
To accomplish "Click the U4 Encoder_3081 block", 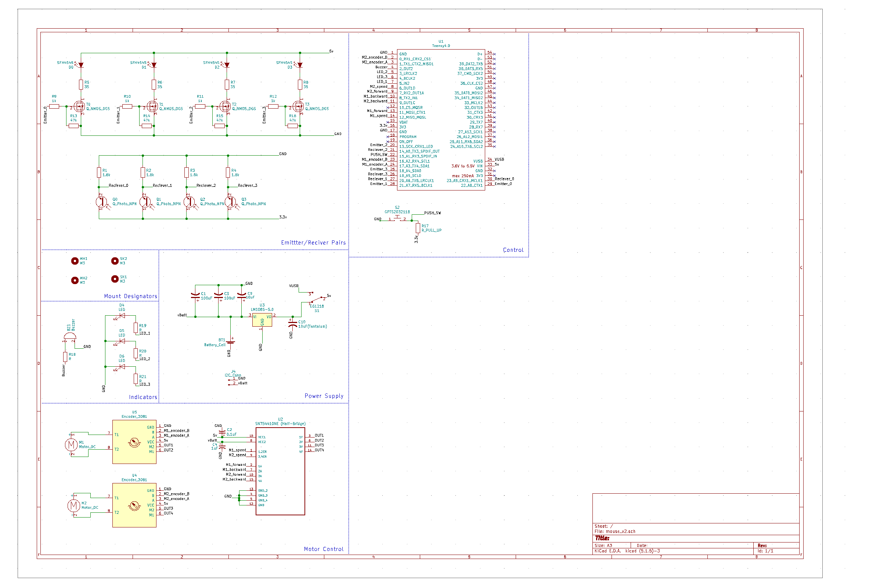I will [x=134, y=505].
